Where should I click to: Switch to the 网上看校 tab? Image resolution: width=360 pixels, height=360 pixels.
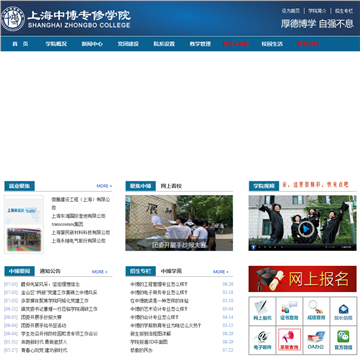click(171, 186)
